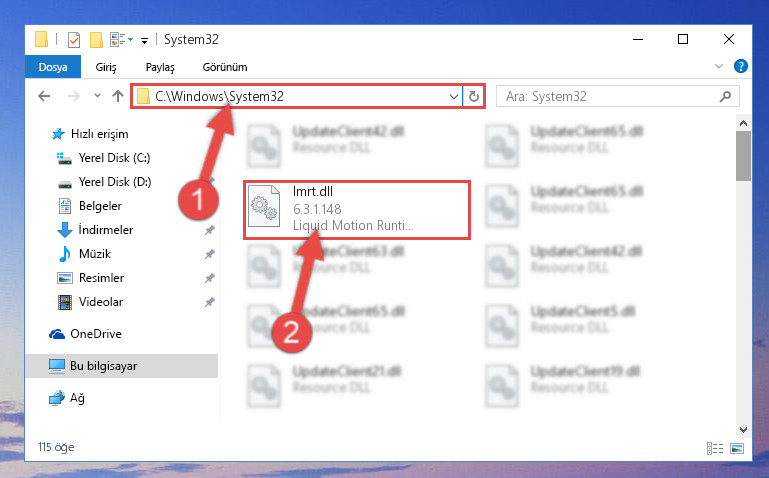This screenshot has width=769, height=478.
Task: Expand the address bar history dropdown
Action: click(x=454, y=97)
